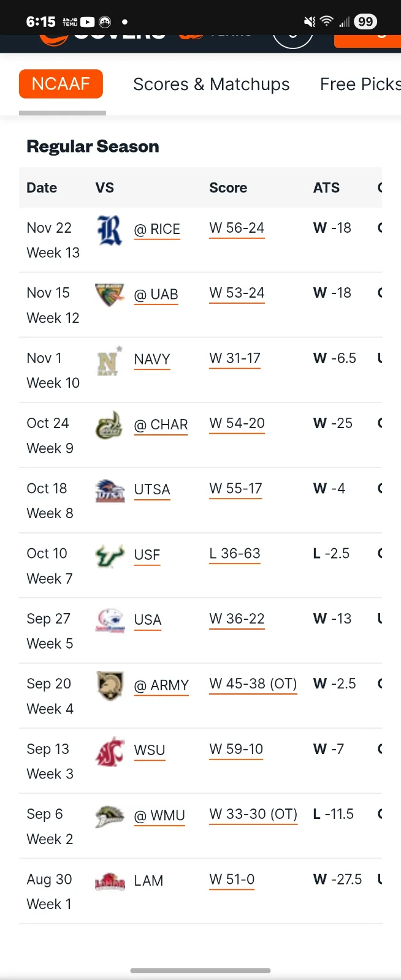Tap the USF Bulls logo

point(110,556)
